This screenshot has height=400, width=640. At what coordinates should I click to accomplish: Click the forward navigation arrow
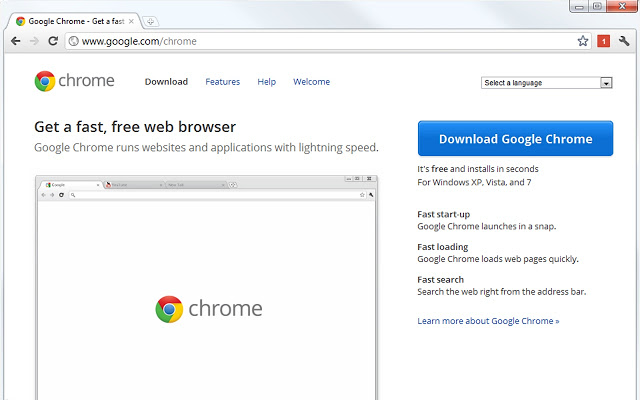click(34, 41)
